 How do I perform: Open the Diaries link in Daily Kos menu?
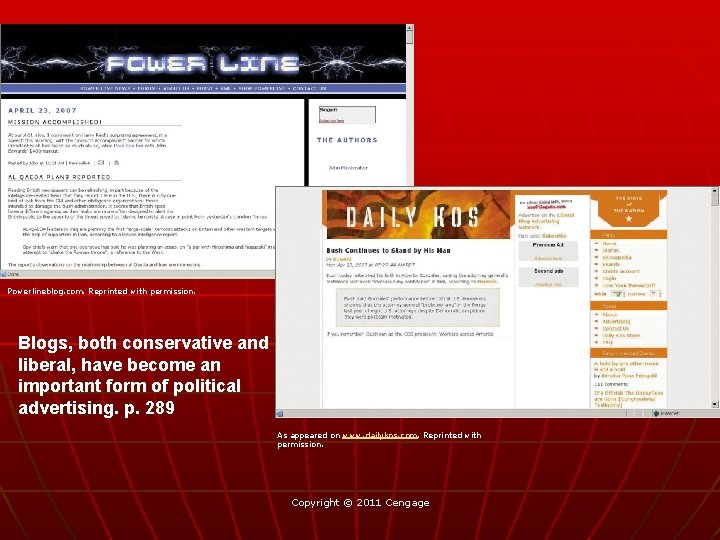point(611,251)
